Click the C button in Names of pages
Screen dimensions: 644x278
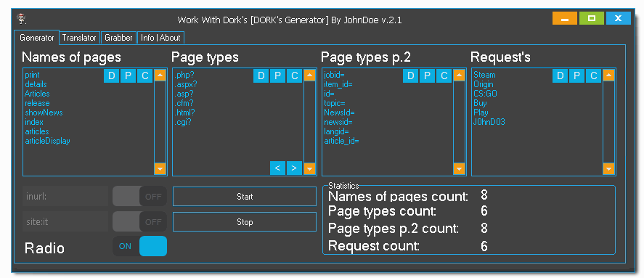click(144, 76)
